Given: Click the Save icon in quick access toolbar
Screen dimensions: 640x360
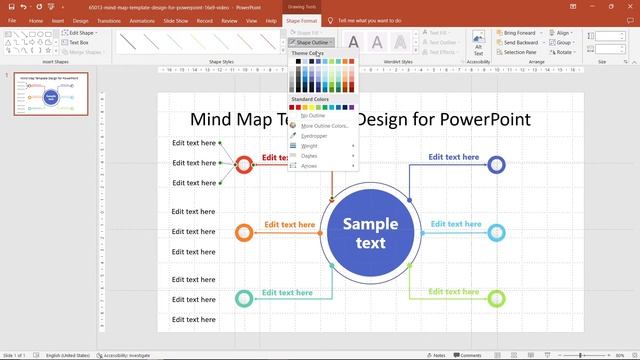Looking at the screenshot, I should (11, 7).
